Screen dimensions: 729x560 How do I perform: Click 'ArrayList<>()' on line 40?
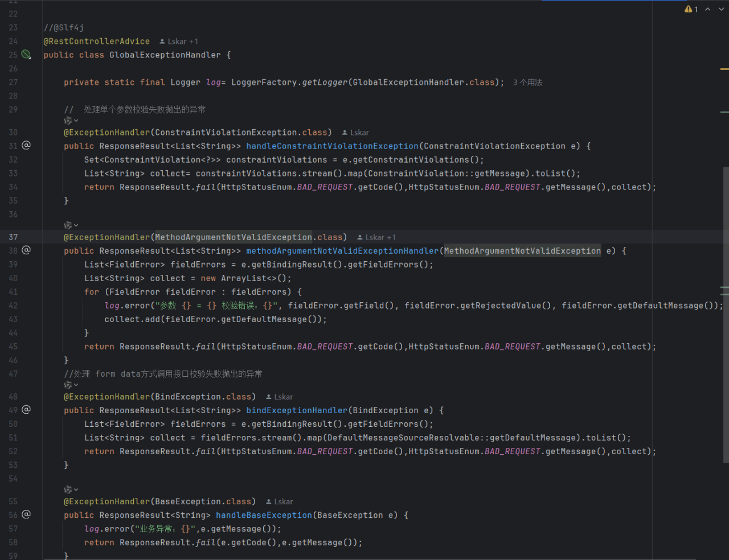point(254,278)
